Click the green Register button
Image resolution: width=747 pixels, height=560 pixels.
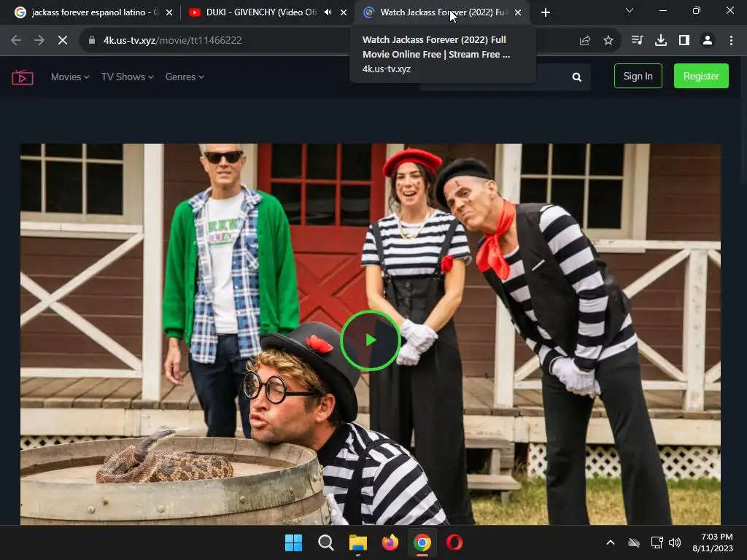point(701,76)
